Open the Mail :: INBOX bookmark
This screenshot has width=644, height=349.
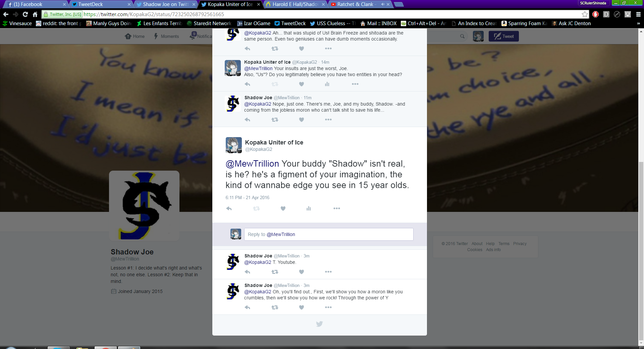(x=378, y=23)
